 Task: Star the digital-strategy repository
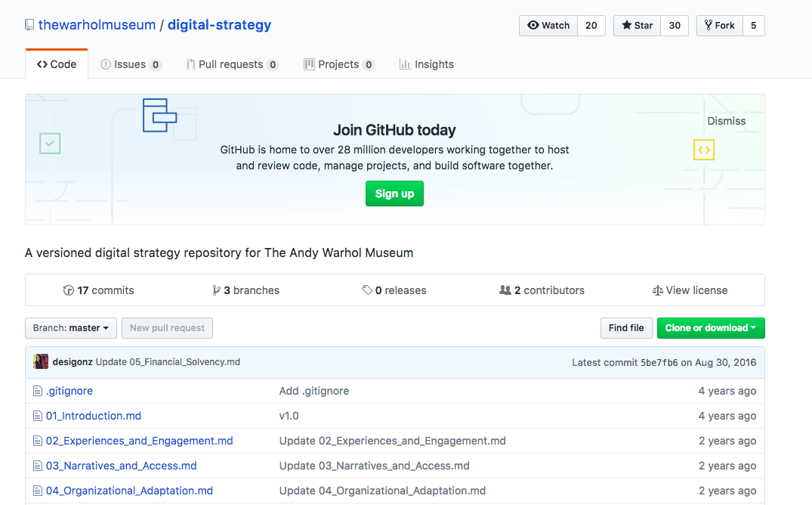coord(637,26)
